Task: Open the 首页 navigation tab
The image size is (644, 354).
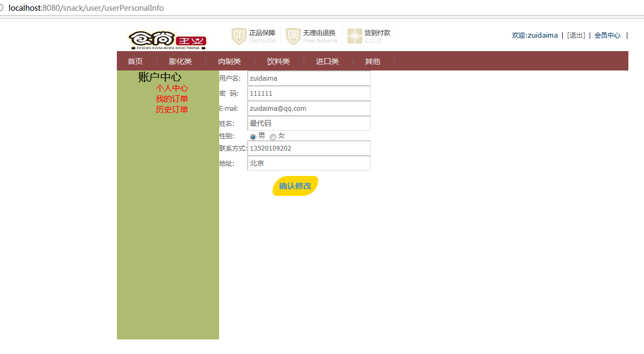Action: click(x=135, y=61)
